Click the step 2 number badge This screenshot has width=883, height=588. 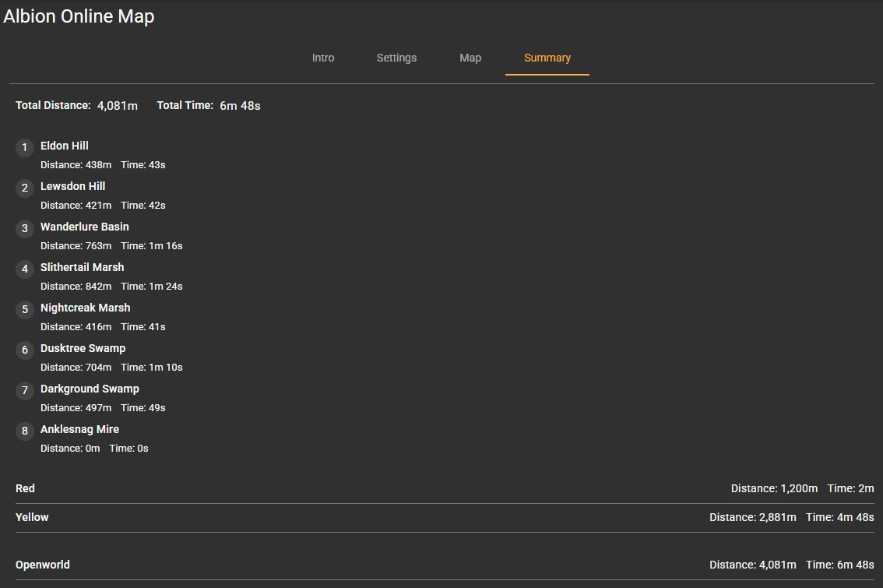pyautogui.click(x=25, y=188)
